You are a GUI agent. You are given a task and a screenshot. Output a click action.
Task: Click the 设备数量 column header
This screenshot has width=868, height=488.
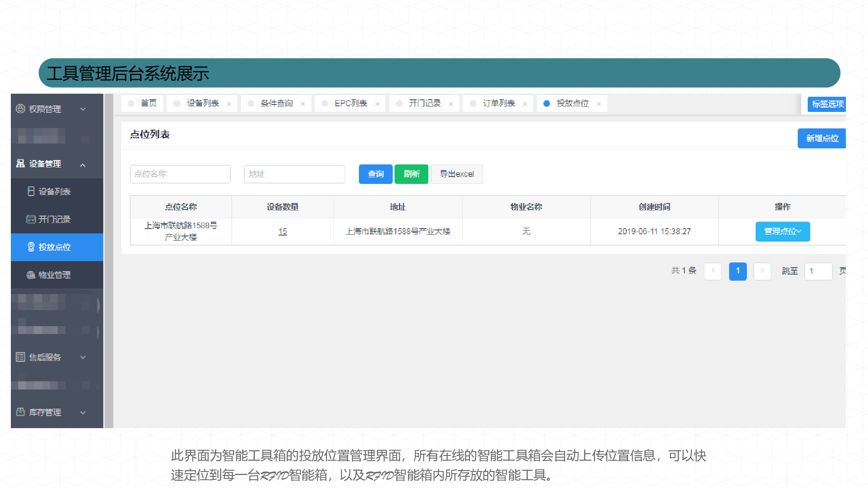click(x=283, y=207)
